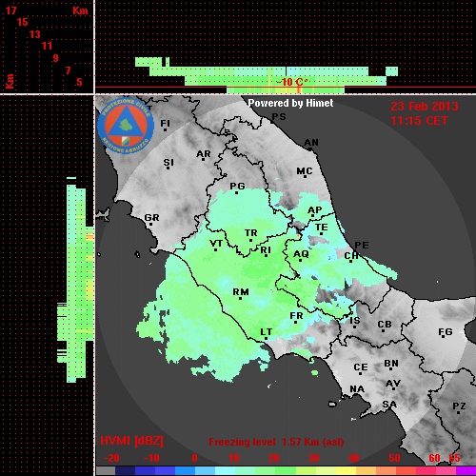Image resolution: width=476 pixels, height=476 pixels.
Task: Click the TR city label on map
Action: [251, 233]
